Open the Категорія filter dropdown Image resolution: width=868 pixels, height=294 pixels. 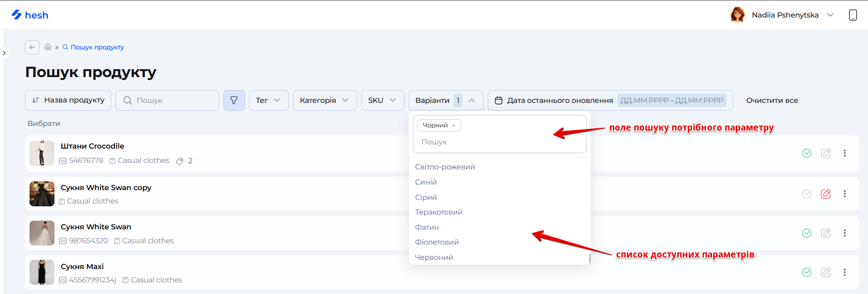click(x=324, y=100)
